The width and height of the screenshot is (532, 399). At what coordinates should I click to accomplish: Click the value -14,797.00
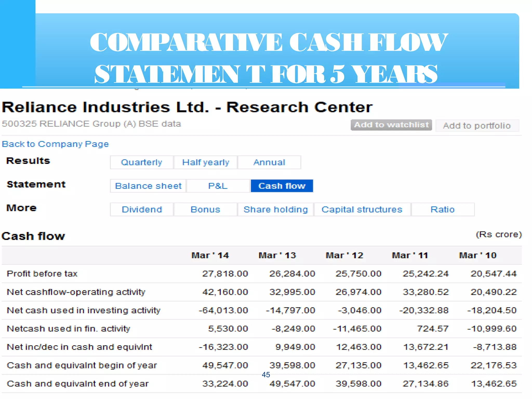point(290,310)
